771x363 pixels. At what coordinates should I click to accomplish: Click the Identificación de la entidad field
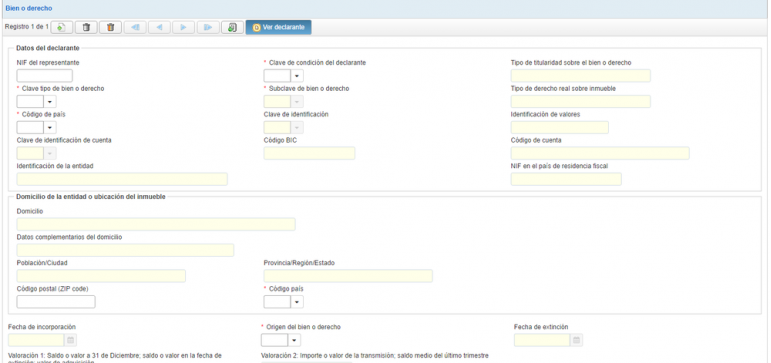pyautogui.click(x=122, y=179)
